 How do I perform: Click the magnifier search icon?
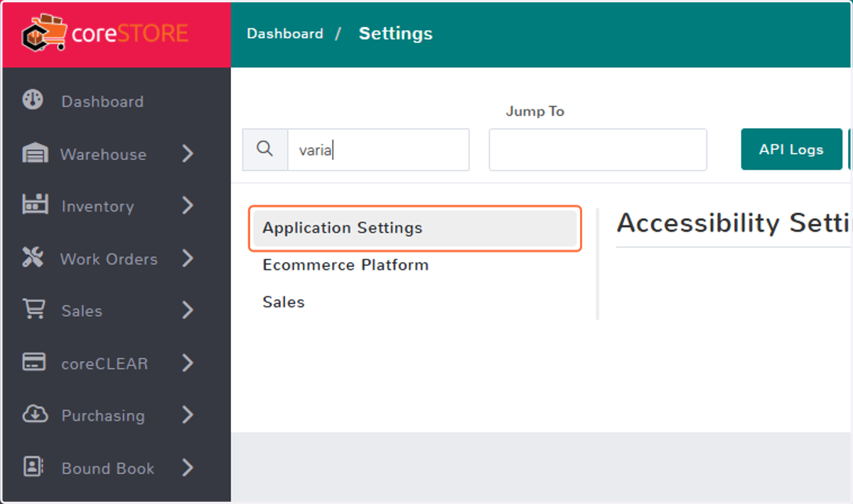pos(265,149)
